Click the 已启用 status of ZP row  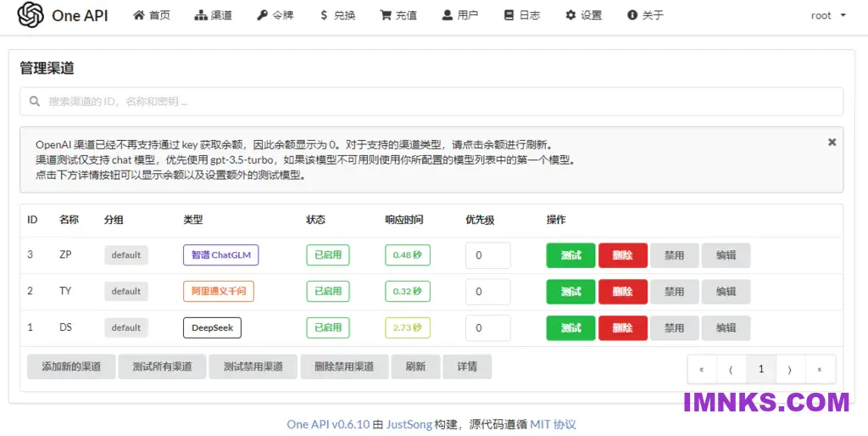click(328, 255)
